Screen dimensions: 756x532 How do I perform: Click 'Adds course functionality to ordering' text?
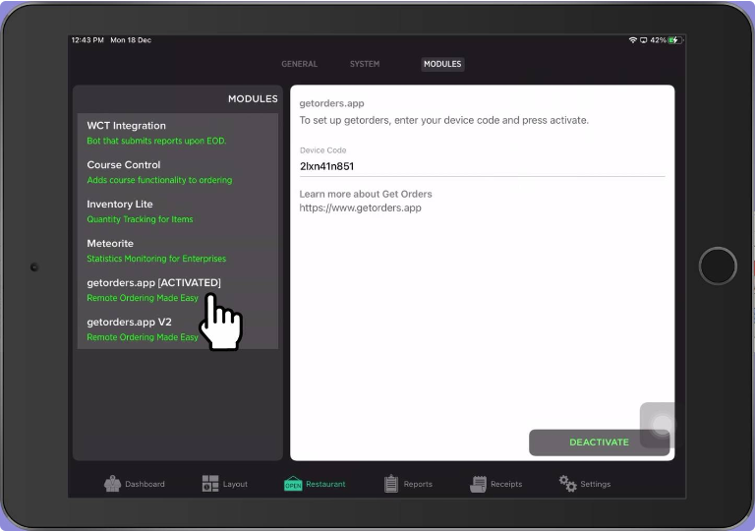point(159,180)
